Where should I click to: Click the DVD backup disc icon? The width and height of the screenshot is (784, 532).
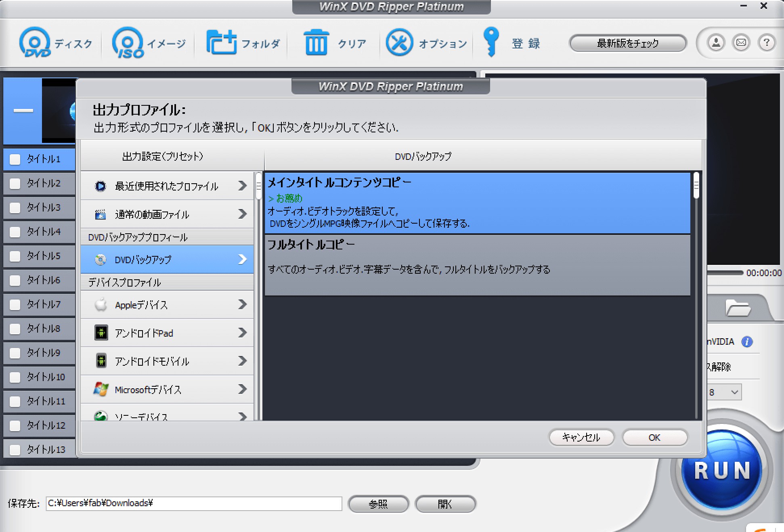coord(100,260)
